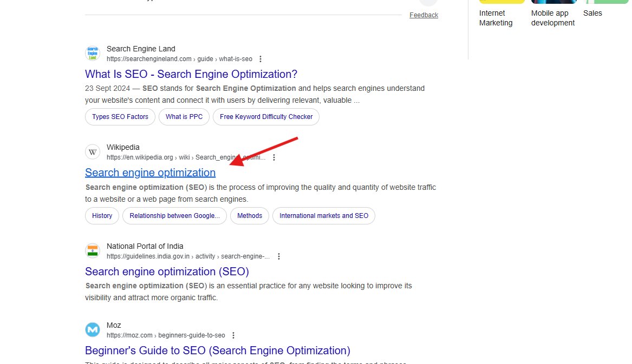The image size is (632, 364).
Task: Select the 'Methods' chip
Action: pyautogui.click(x=249, y=216)
